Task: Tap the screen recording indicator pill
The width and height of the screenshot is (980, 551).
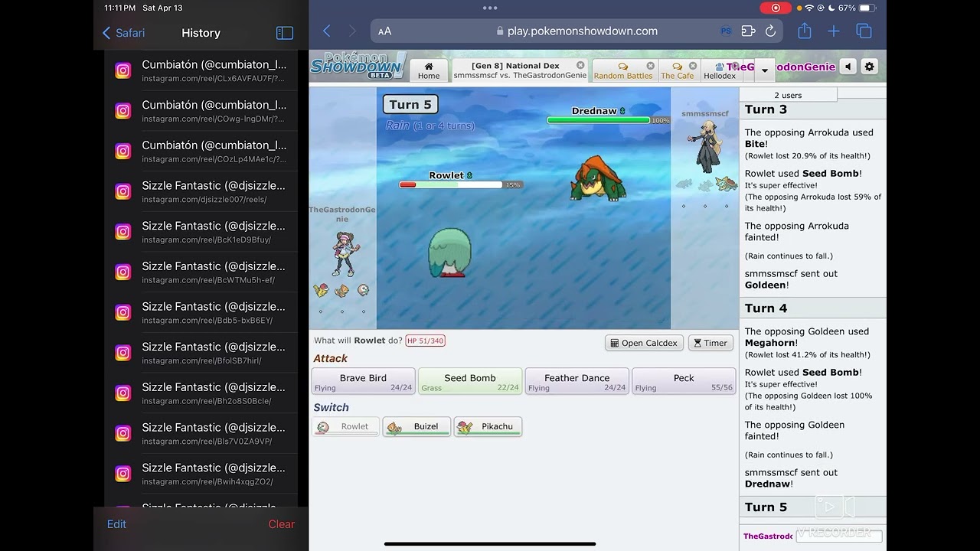Action: [x=776, y=8]
